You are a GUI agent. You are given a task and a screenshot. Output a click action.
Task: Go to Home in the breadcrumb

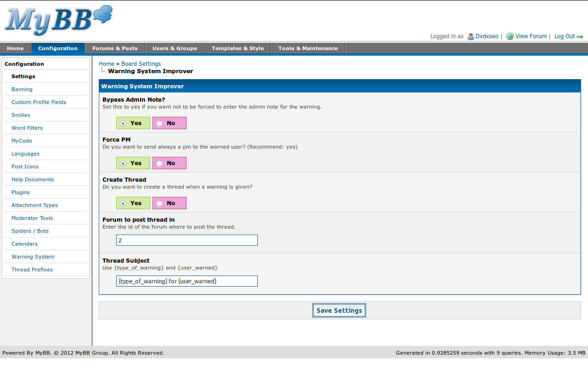coord(107,64)
